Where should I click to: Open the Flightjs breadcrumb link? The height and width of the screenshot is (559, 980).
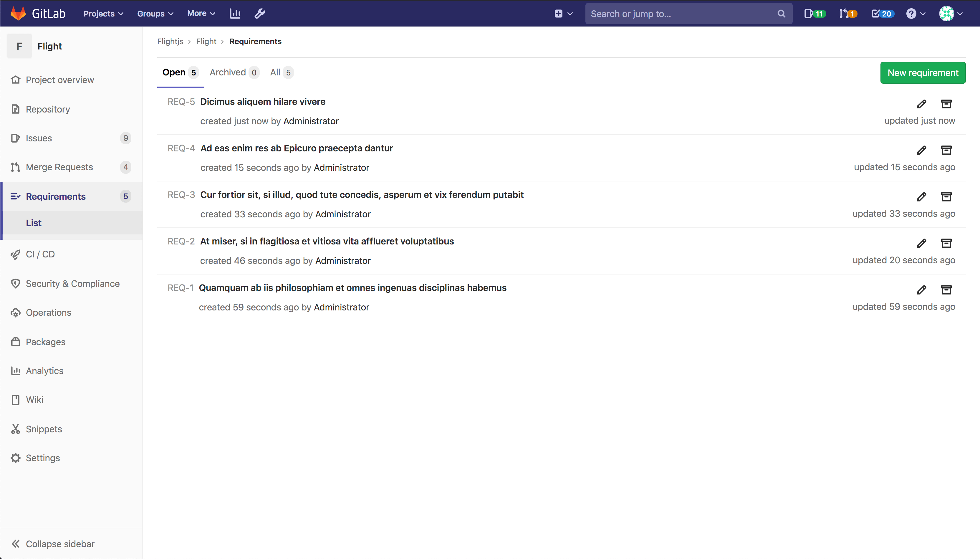[170, 42]
